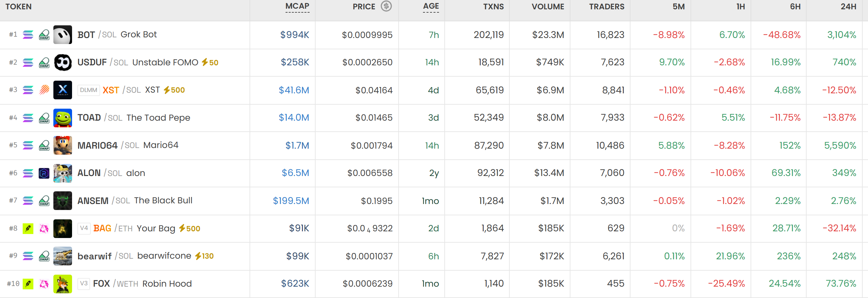Click the Raydium DEX icon in ALON row
The width and height of the screenshot is (868, 298).
coord(44,173)
